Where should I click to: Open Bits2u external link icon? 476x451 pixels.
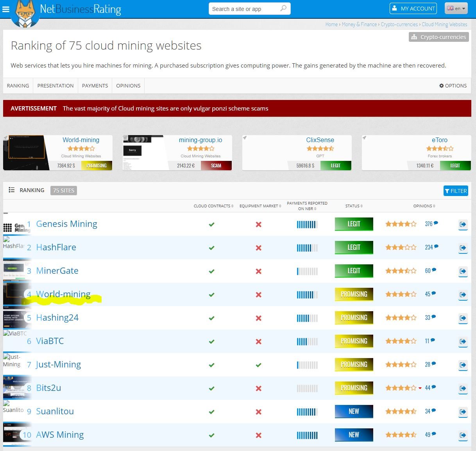click(463, 388)
